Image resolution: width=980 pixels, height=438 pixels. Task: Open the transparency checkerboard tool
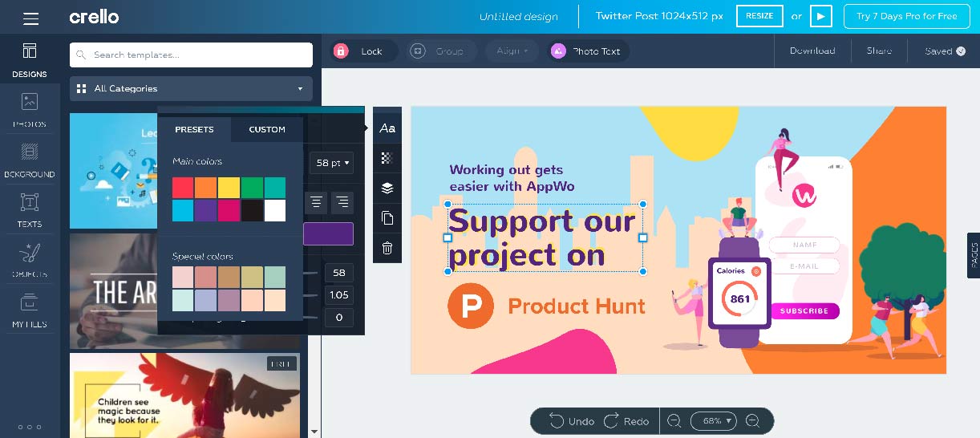pos(387,158)
